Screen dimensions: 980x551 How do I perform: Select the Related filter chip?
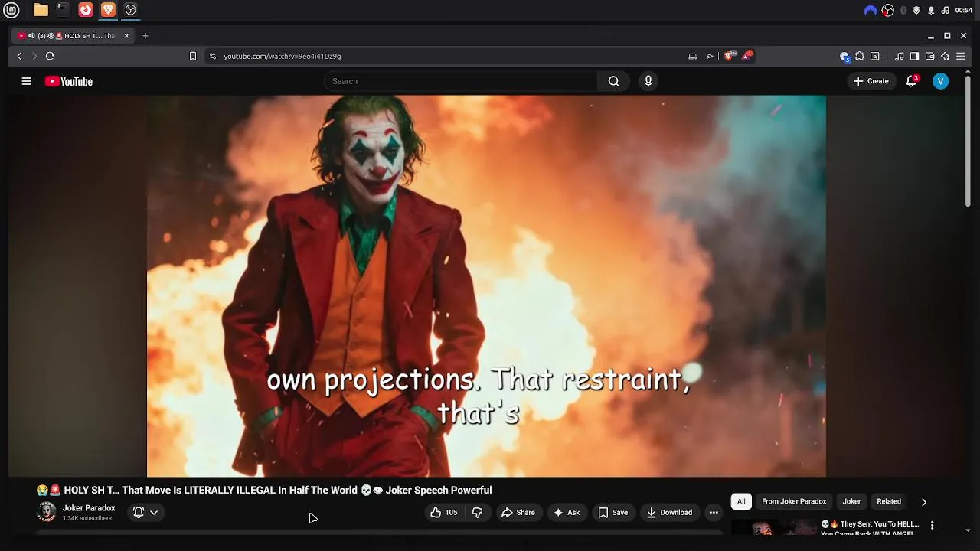pyautogui.click(x=889, y=501)
